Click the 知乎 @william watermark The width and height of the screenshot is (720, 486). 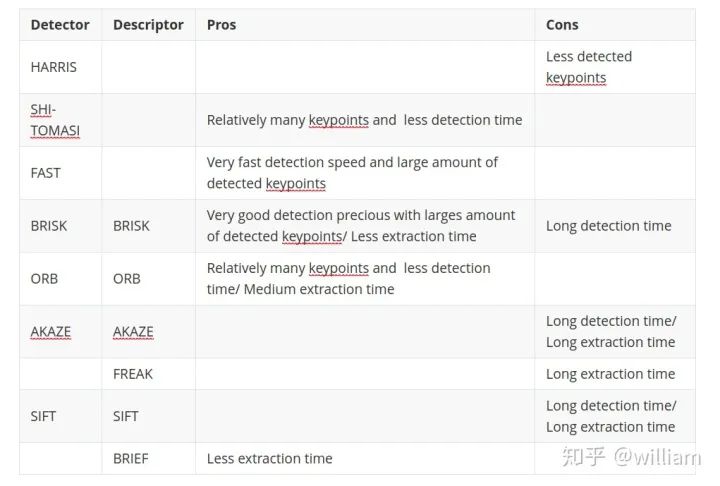tap(630, 457)
